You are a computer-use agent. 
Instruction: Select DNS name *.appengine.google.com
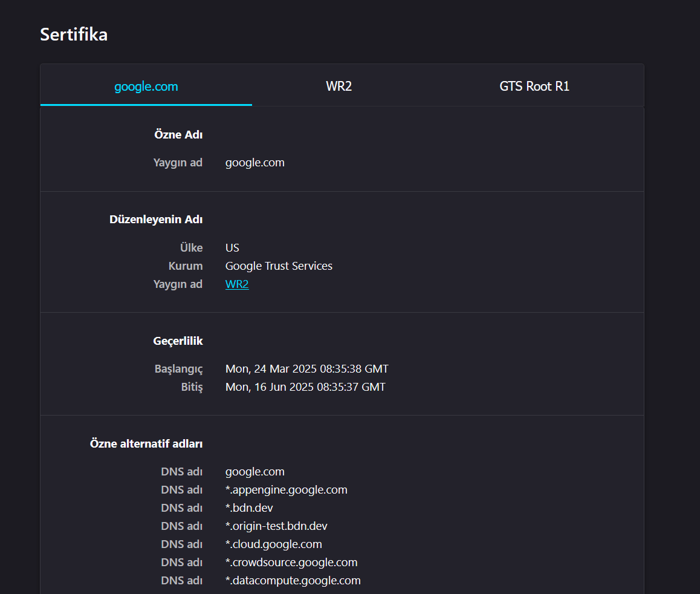tap(286, 490)
